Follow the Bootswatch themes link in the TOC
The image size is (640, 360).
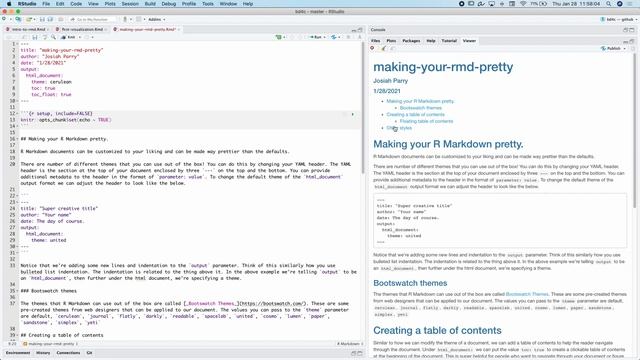point(420,108)
